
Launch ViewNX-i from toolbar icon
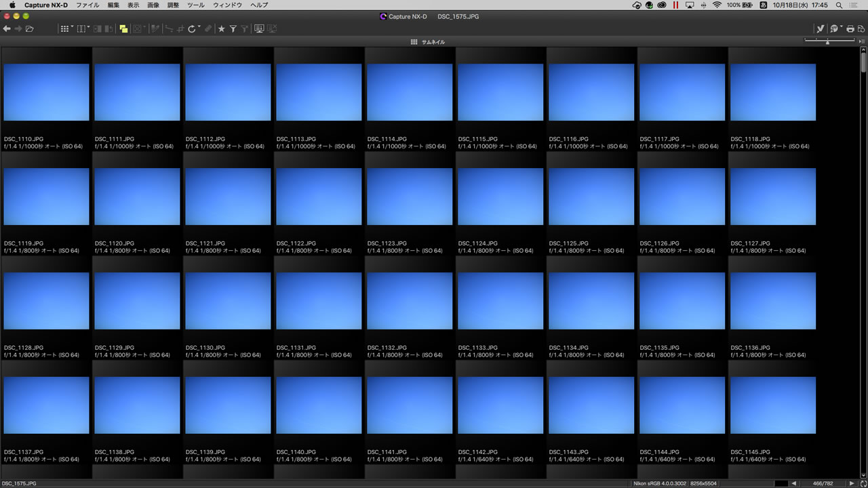[821, 28]
